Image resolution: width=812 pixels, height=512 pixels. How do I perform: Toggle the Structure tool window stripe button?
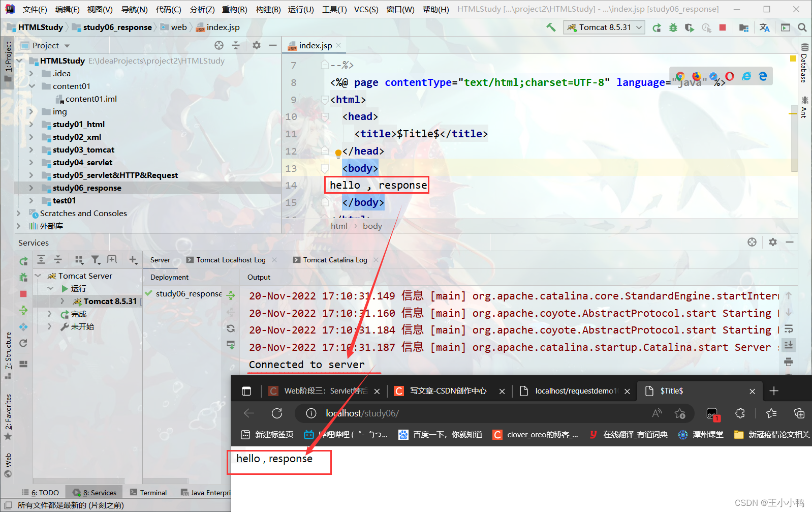point(8,355)
